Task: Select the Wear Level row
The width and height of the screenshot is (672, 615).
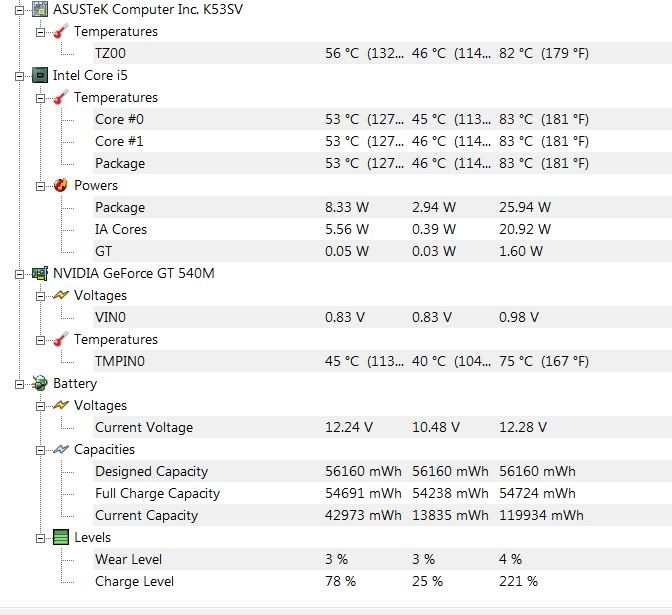Action: [x=382, y=559]
